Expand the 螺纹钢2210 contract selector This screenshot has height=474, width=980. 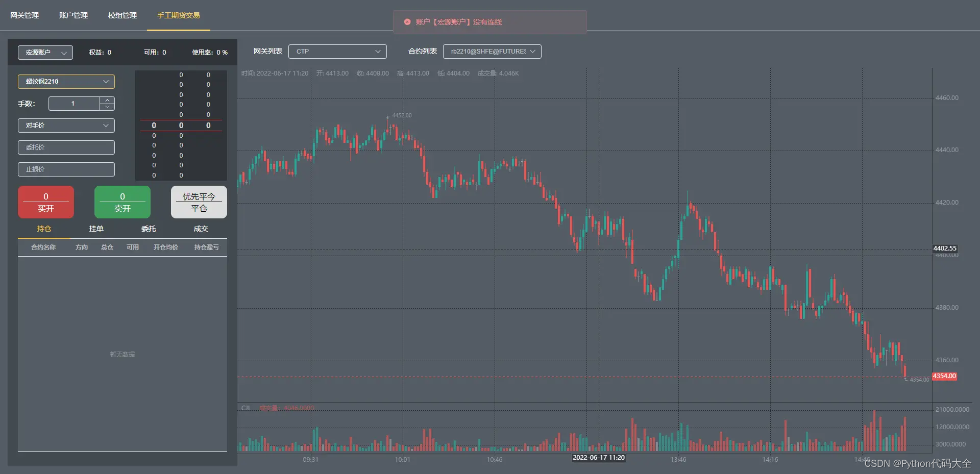click(x=66, y=82)
